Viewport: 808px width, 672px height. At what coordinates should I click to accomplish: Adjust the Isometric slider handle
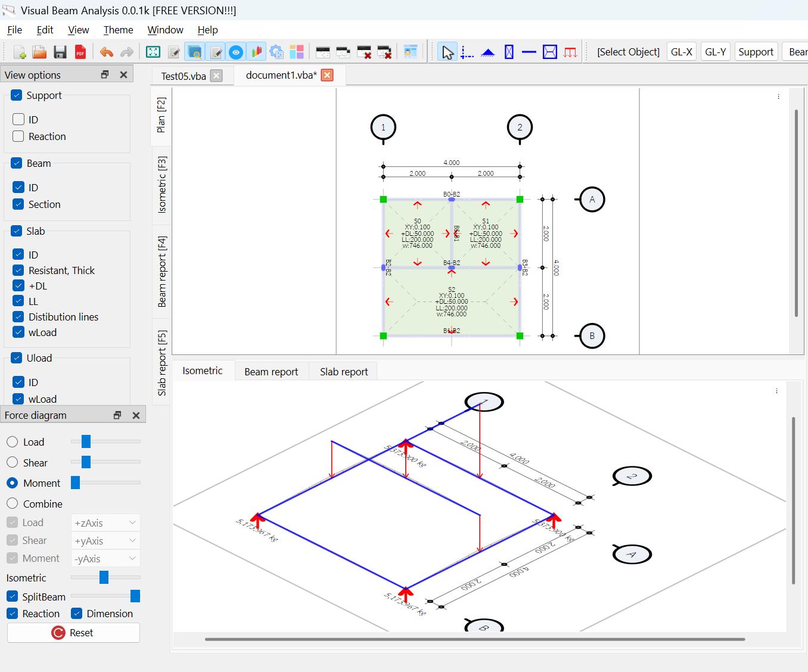[x=104, y=577]
